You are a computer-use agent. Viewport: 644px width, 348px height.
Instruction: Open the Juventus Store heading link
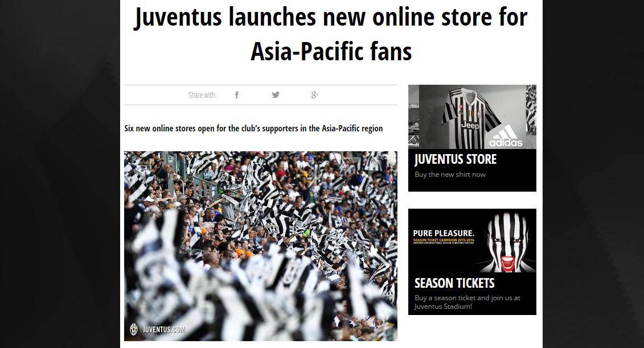click(456, 159)
